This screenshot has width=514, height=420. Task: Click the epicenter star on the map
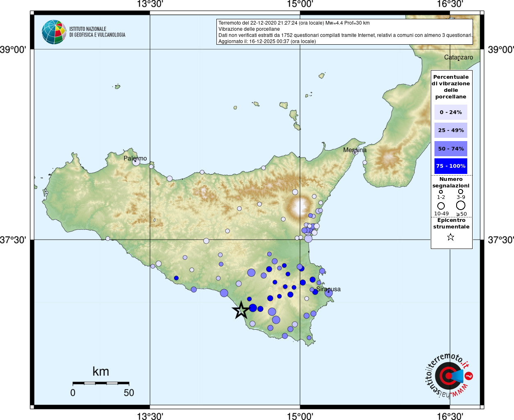point(241,310)
